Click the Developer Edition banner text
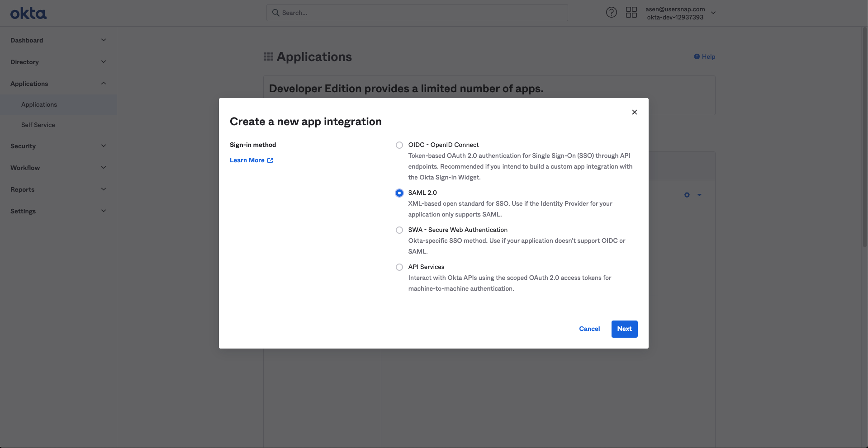This screenshot has width=868, height=448. coord(406,89)
